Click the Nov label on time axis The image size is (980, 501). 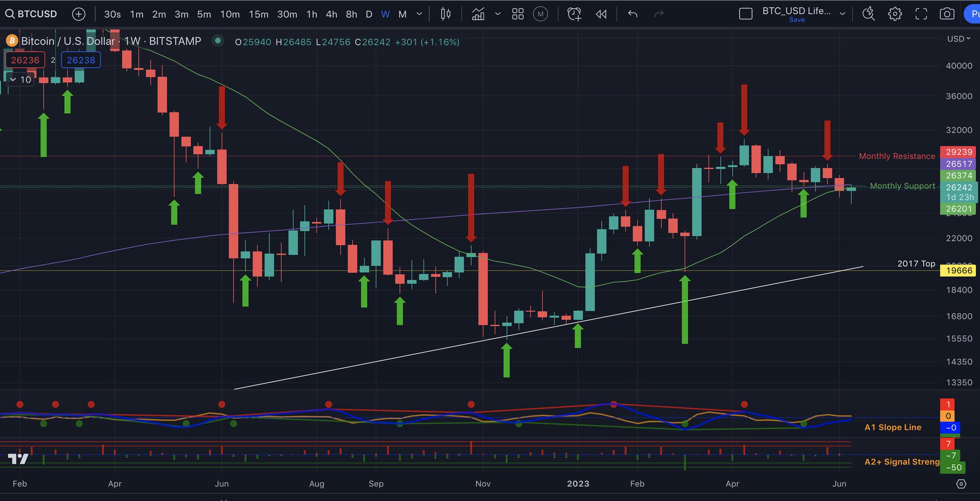point(483,484)
